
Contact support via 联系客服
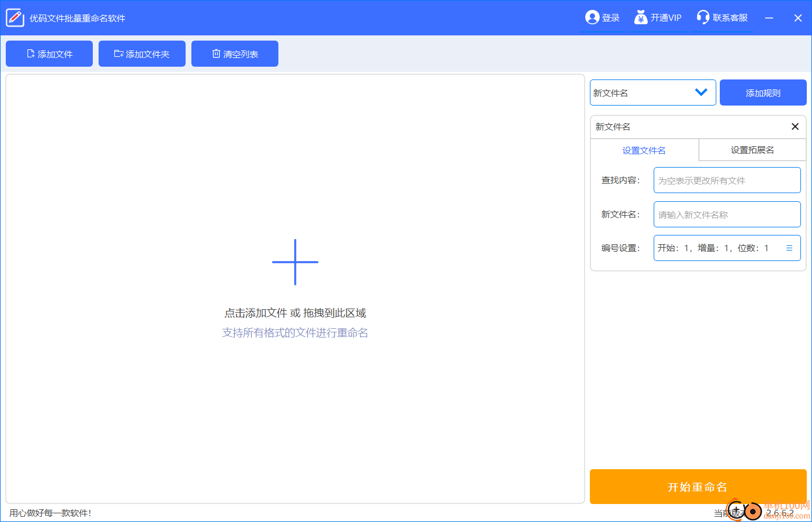(722, 18)
